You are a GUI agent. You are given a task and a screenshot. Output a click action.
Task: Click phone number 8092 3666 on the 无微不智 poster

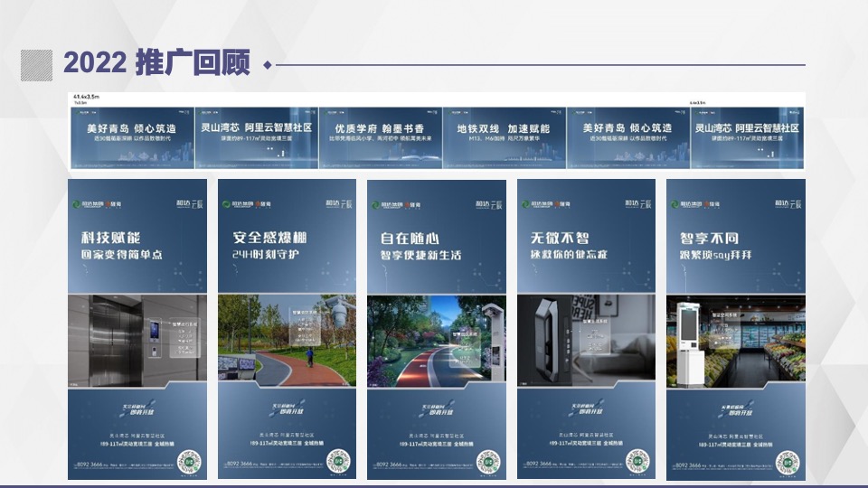[538, 464]
